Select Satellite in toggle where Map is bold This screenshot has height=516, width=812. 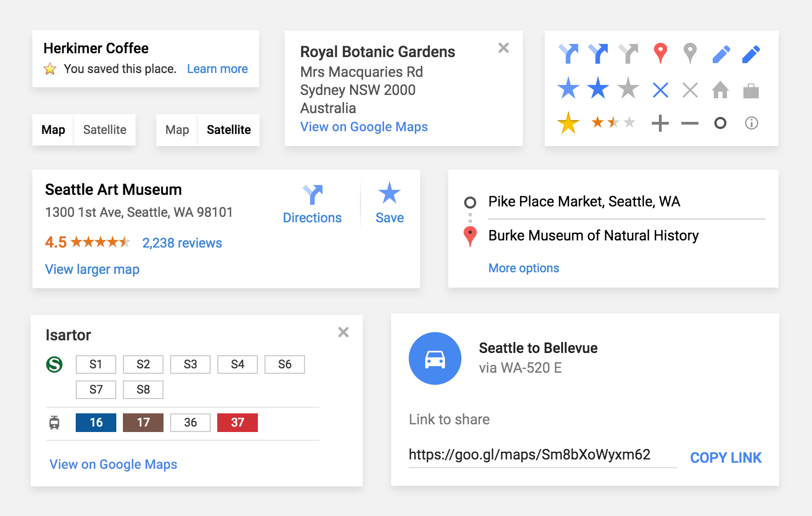[x=105, y=130]
